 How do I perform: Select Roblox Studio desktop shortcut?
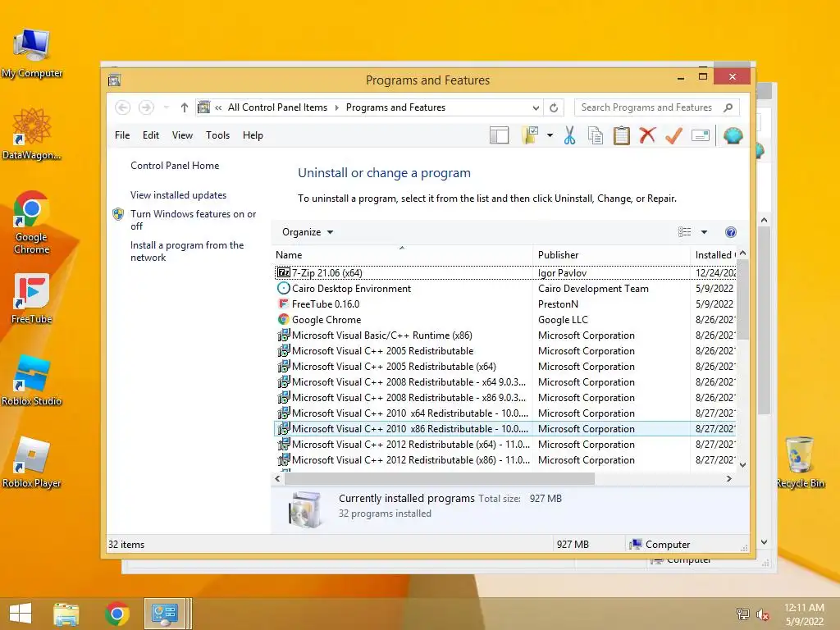[32, 381]
